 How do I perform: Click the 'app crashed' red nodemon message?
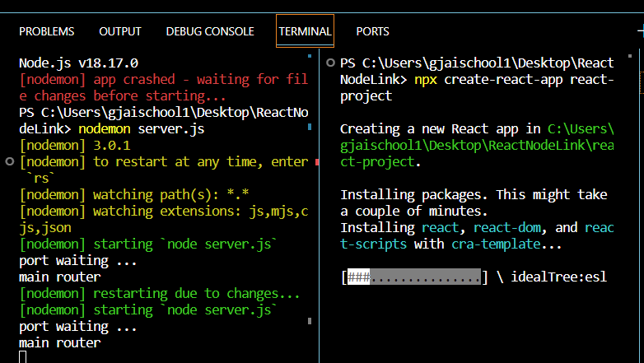tap(163, 87)
